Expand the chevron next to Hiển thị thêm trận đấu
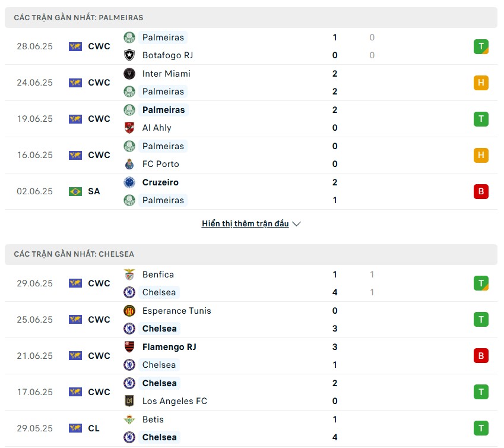The width and height of the screenshot is (504, 448). pos(296,224)
